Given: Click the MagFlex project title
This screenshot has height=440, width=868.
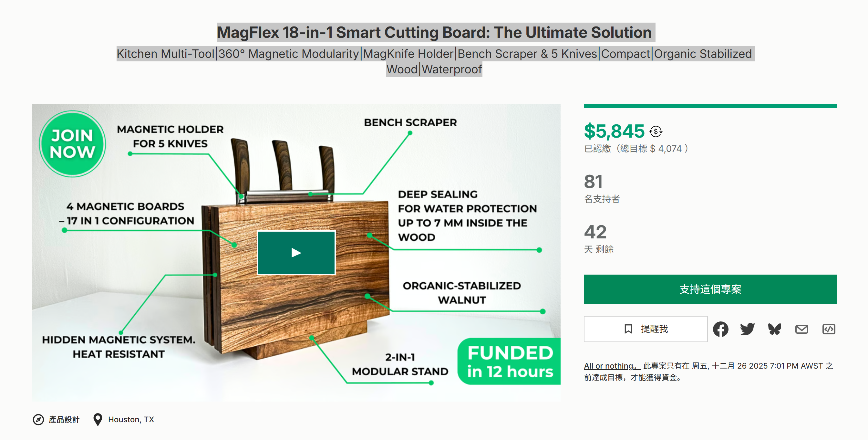Looking at the screenshot, I should click(433, 32).
